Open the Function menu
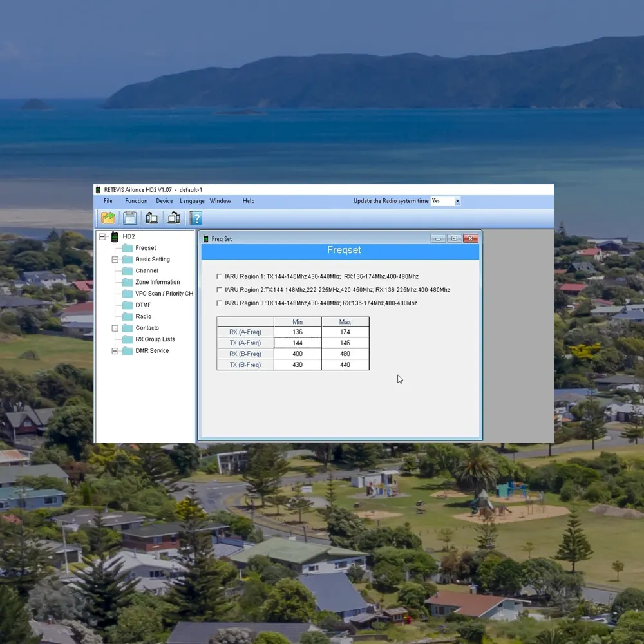 tap(136, 201)
